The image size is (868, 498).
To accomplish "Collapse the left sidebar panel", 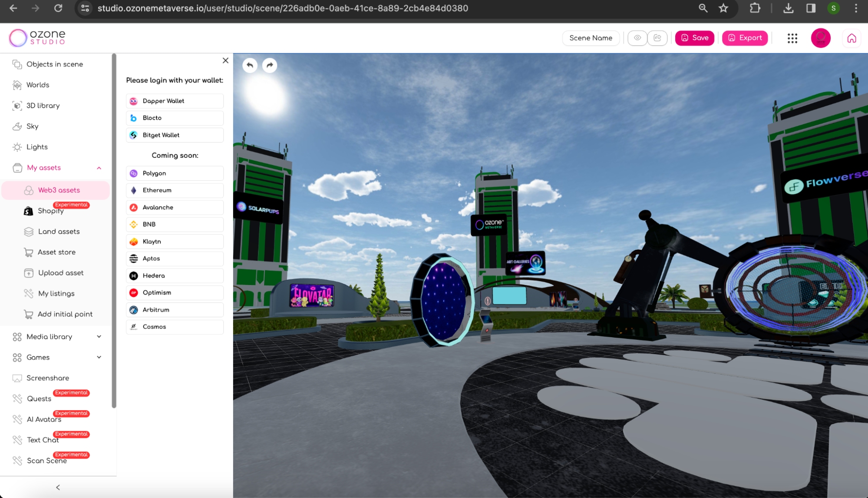I will pos(58,486).
